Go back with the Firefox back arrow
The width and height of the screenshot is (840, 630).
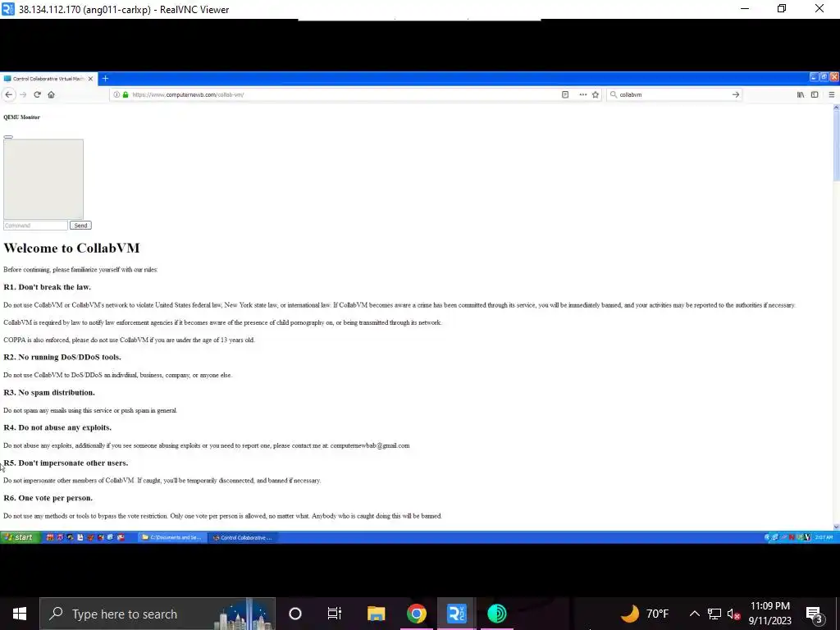tap(8, 95)
